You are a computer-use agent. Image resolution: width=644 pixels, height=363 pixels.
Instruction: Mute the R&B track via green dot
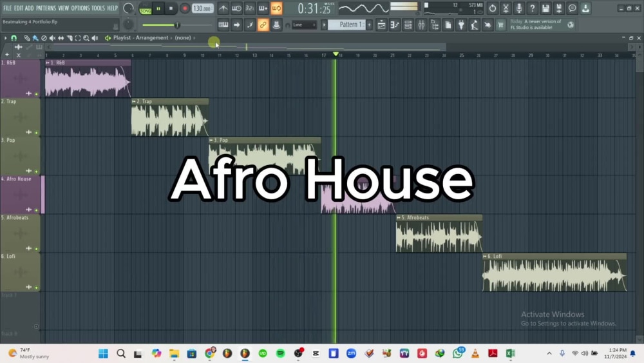coord(36,94)
